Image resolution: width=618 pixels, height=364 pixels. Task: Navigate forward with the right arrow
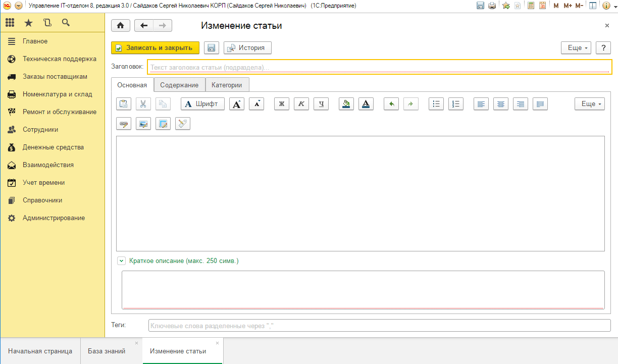163,26
